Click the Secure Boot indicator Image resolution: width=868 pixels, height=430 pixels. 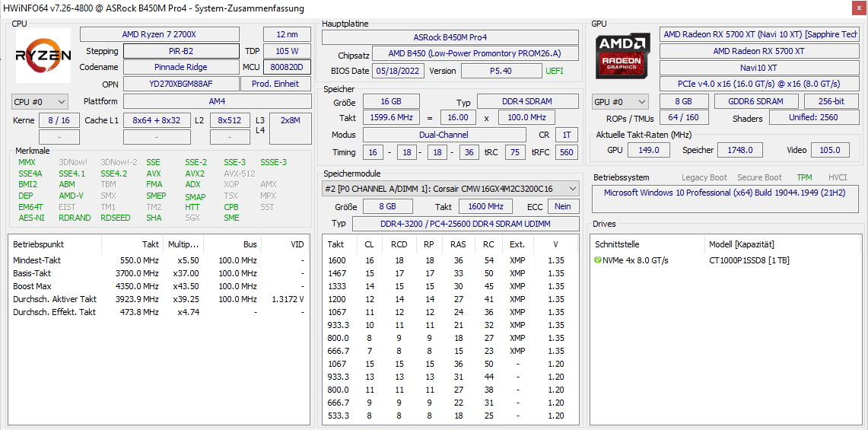[x=759, y=177]
